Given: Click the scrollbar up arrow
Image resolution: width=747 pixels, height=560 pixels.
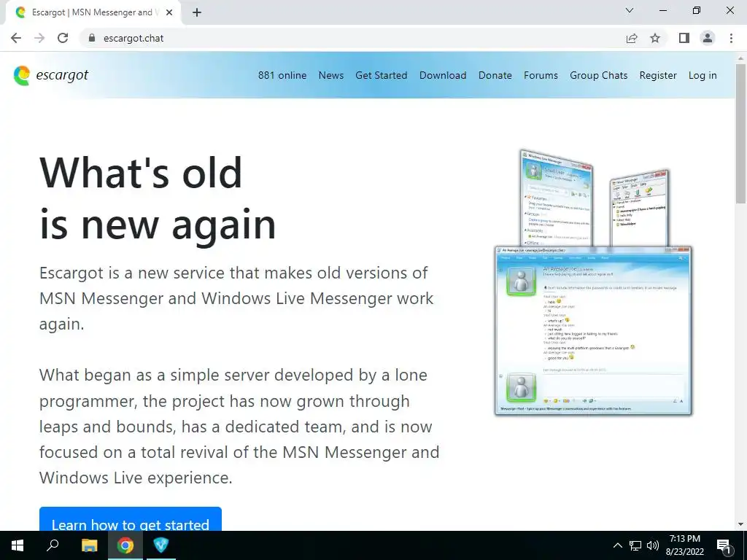Looking at the screenshot, I should click(x=741, y=58).
